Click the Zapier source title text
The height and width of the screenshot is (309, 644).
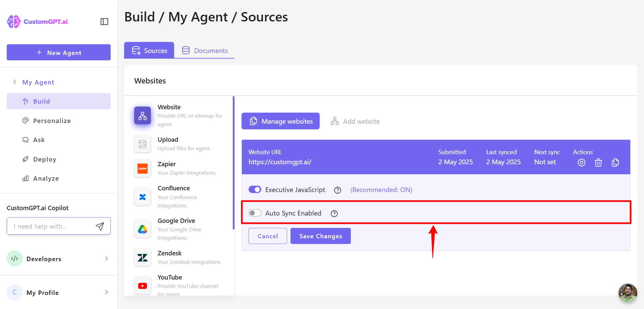[x=167, y=164]
